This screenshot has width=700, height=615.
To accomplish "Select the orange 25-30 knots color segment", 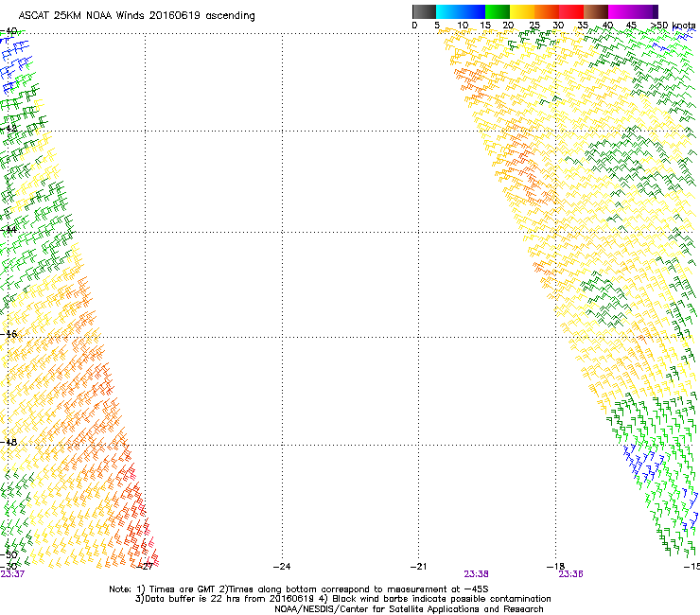I will (547, 11).
